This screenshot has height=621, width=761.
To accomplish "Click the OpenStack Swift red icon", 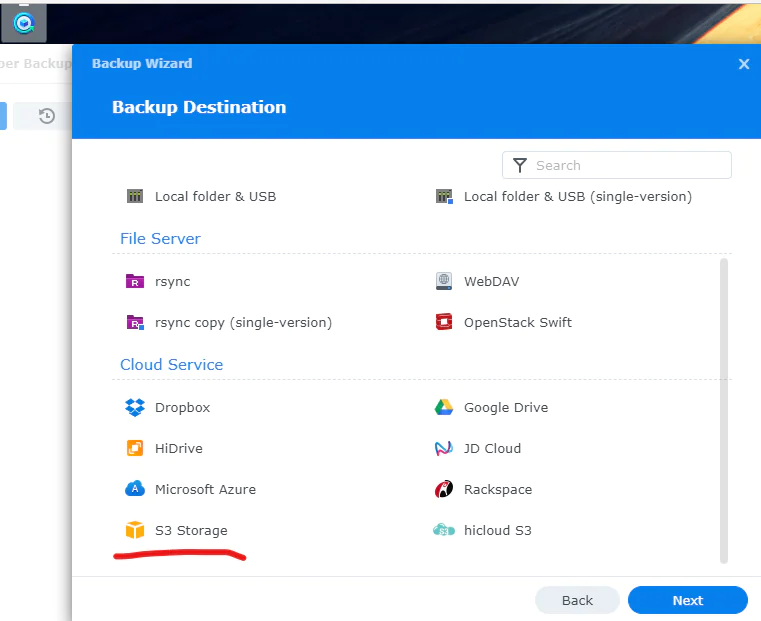I will pyautogui.click(x=444, y=322).
